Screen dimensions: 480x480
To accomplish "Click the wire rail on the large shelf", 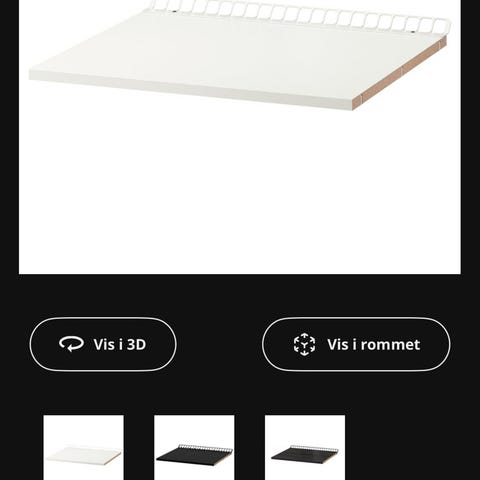I will (x=300, y=13).
